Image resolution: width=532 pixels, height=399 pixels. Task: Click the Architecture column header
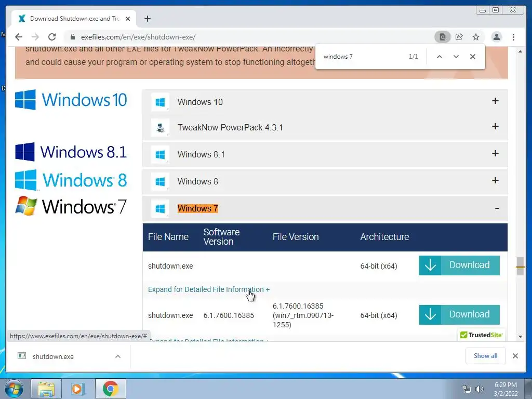(x=384, y=237)
